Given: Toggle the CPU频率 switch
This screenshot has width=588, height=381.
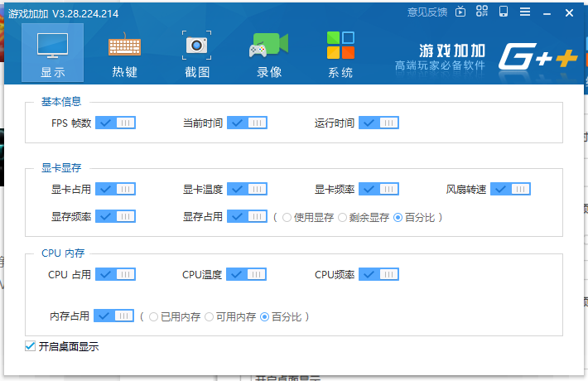Looking at the screenshot, I should click(x=378, y=274).
